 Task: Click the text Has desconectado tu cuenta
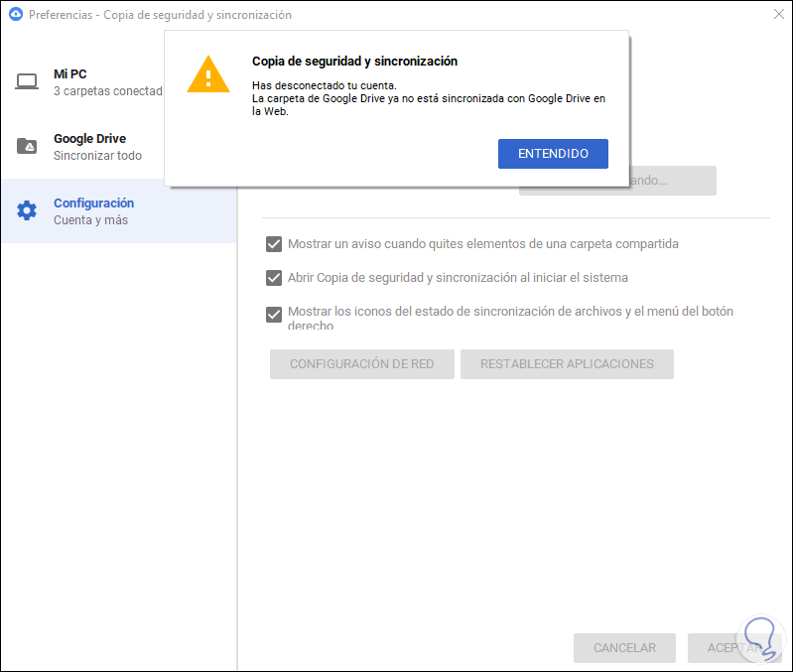(325, 85)
